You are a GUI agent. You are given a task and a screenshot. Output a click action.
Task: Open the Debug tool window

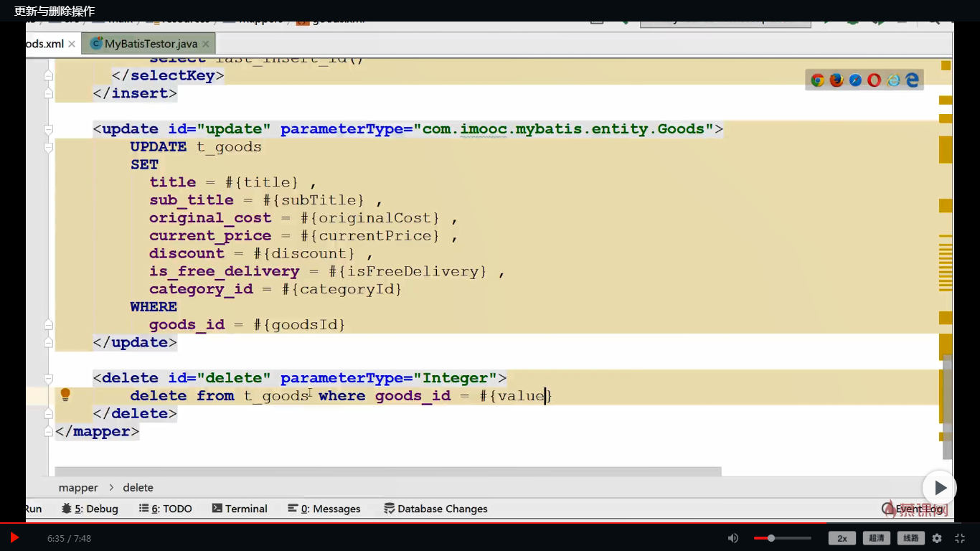click(90, 509)
